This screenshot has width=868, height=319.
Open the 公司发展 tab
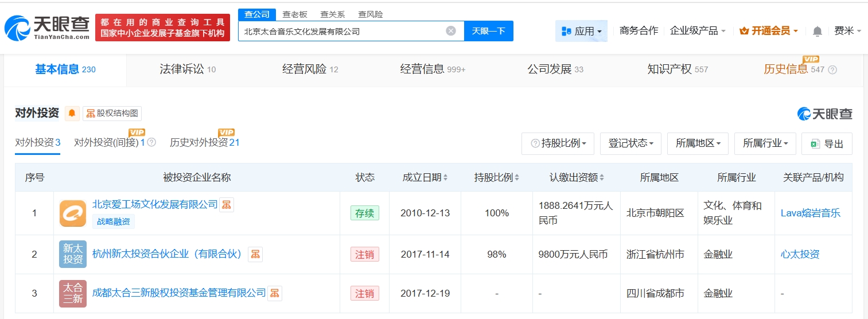tap(555, 69)
